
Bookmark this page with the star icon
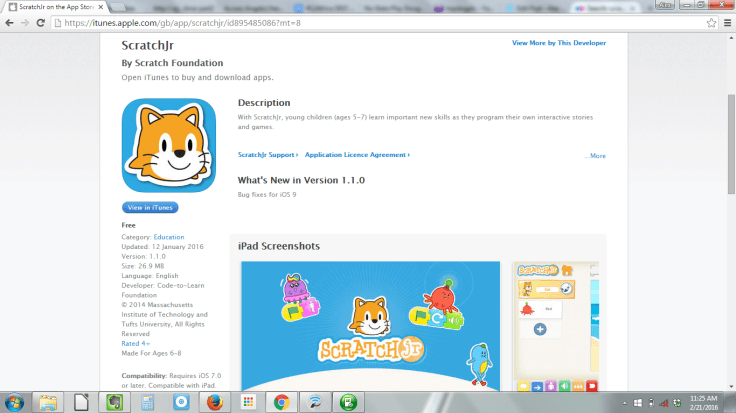coord(711,23)
